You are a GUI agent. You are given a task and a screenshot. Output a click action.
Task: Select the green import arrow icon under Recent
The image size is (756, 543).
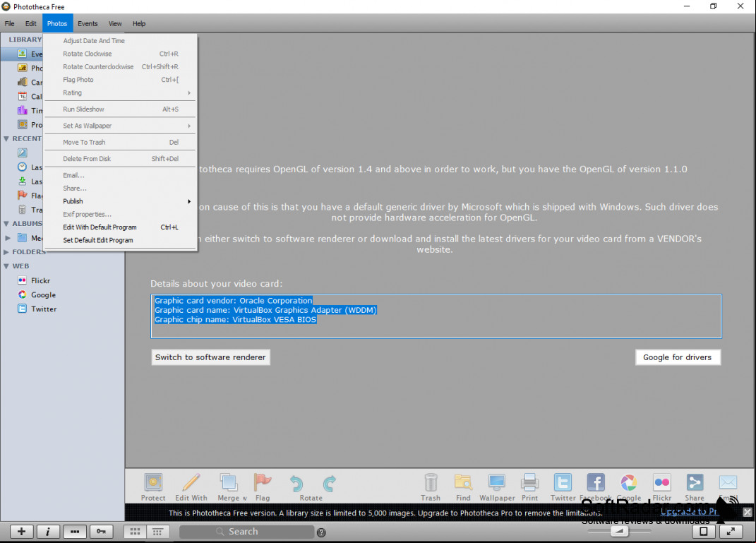[22, 181]
